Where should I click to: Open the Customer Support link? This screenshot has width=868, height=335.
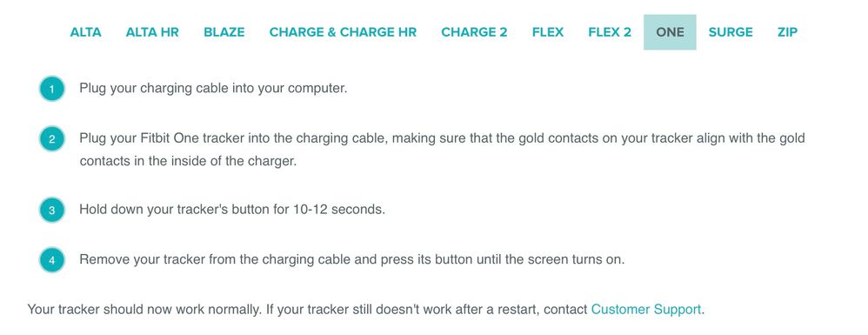click(646, 310)
